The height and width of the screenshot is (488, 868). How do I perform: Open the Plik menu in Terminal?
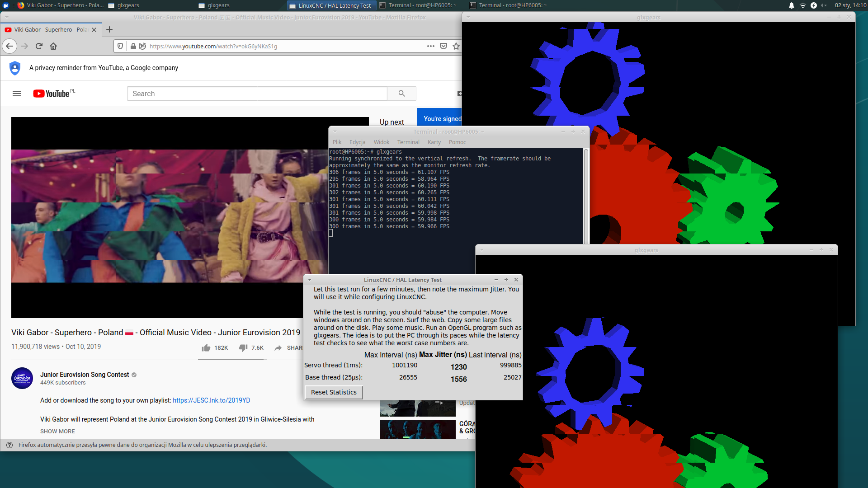point(337,142)
